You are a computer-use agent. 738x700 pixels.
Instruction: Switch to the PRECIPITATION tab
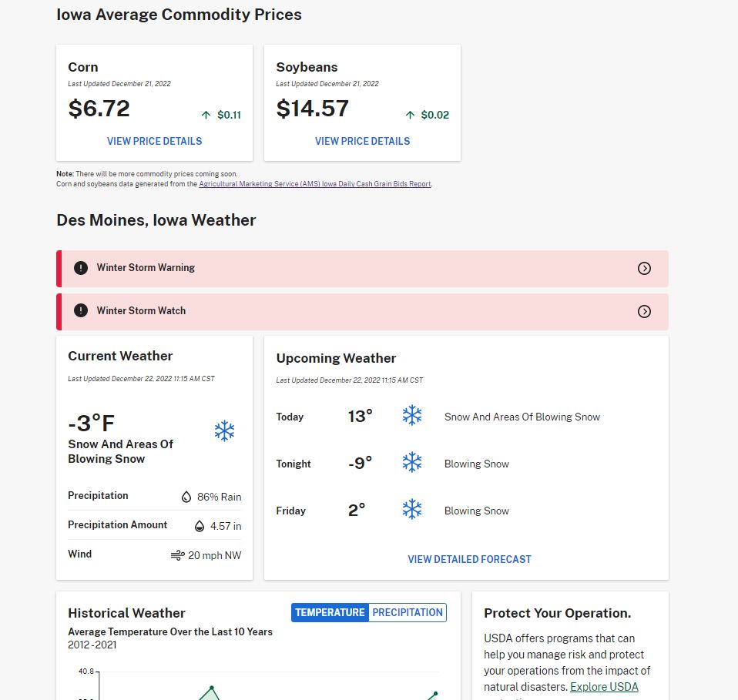click(x=408, y=612)
